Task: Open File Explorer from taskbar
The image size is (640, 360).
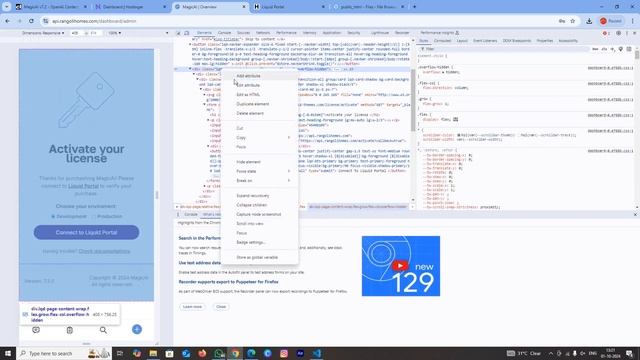Action: point(153,353)
